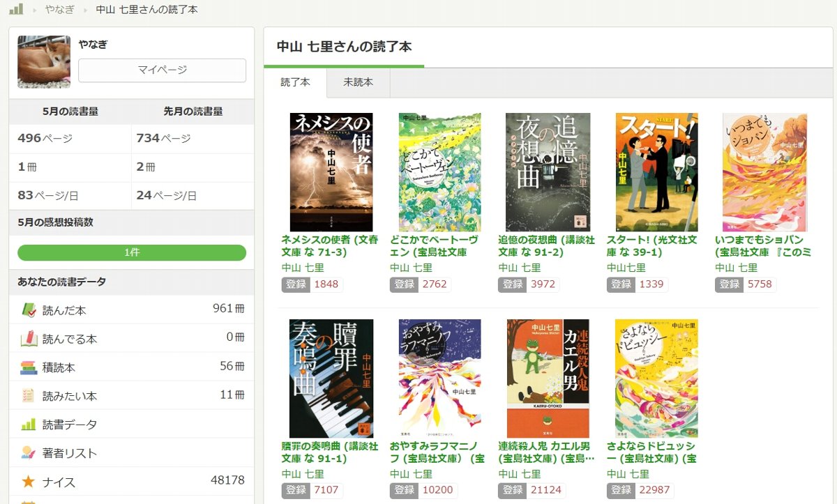Open title link おやすみラフマニノフ (宝島社文庫)
Screen dimensions: 837x504
click(437, 452)
